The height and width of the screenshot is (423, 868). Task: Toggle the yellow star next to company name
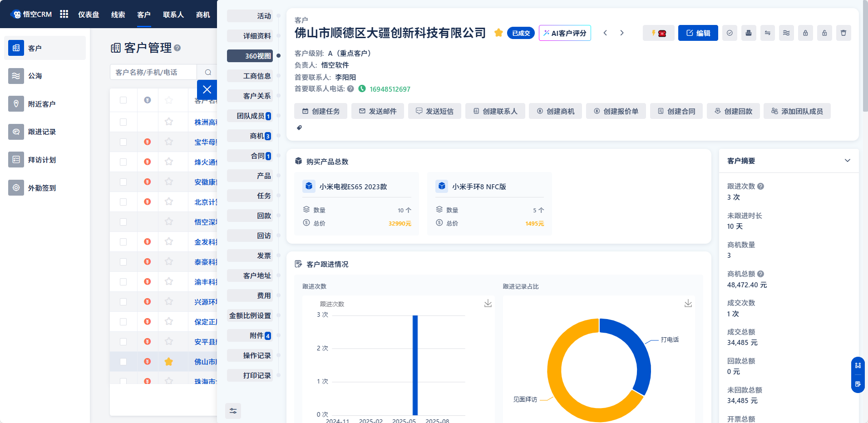coord(498,33)
